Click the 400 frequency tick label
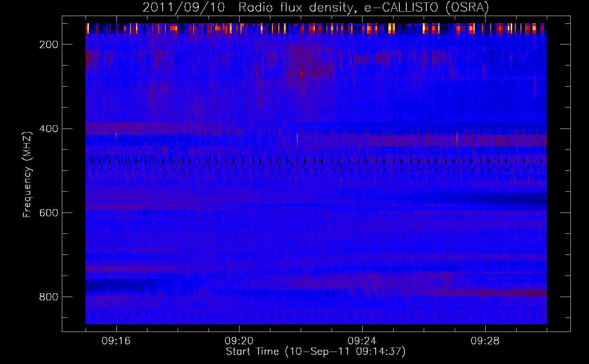The image size is (589, 364). [49, 129]
